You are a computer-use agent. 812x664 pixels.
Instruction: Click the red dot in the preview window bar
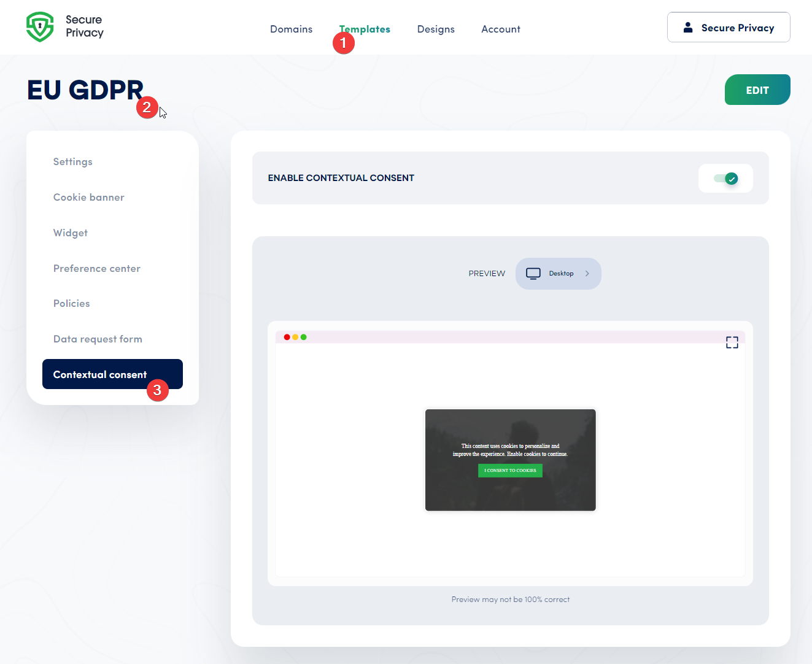[x=287, y=337]
